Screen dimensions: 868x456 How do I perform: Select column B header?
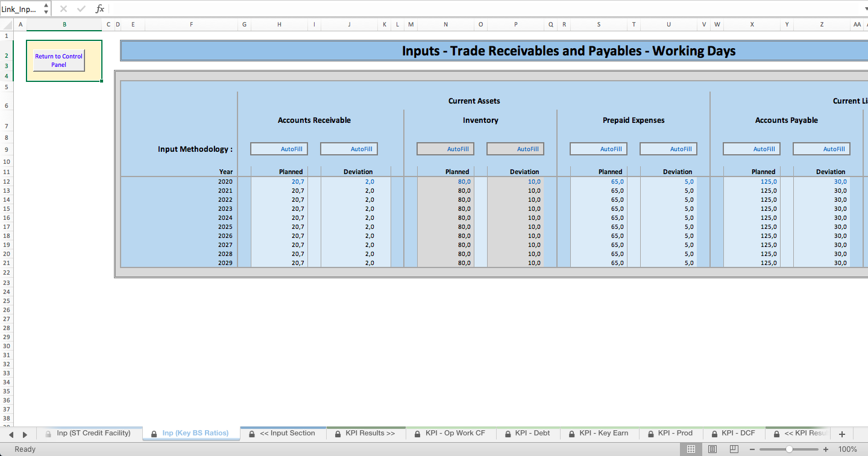point(64,25)
